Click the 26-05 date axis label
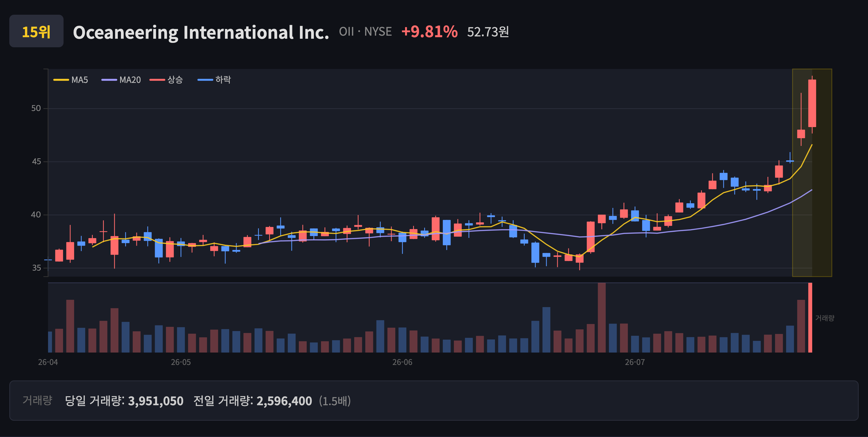The image size is (868, 437). tap(181, 362)
